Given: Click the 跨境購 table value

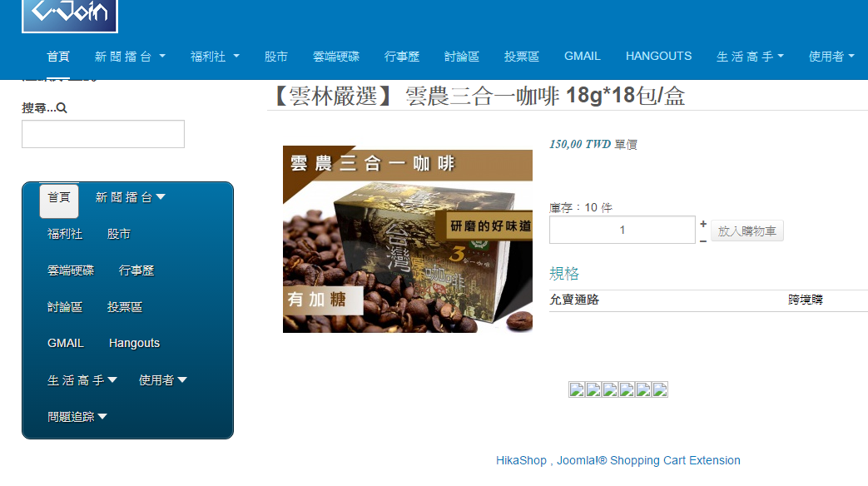Looking at the screenshot, I should (806, 300).
